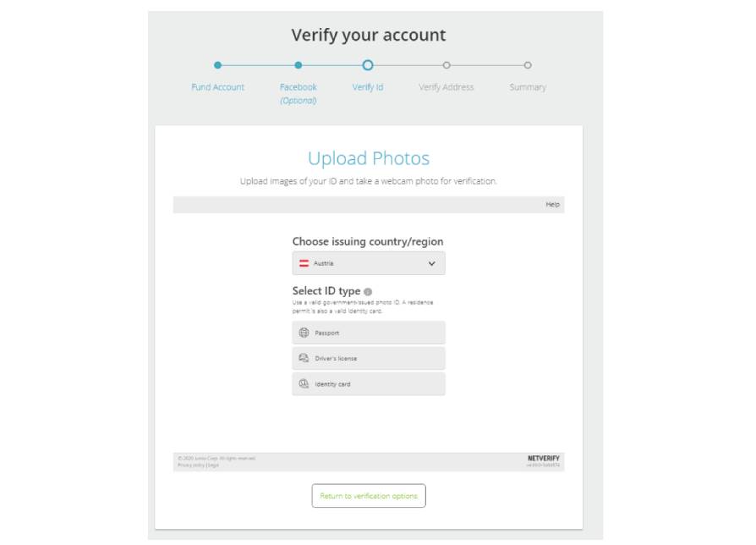Screen dimensions: 756x545
Task: Click the Driver's license car icon
Action: click(x=304, y=358)
